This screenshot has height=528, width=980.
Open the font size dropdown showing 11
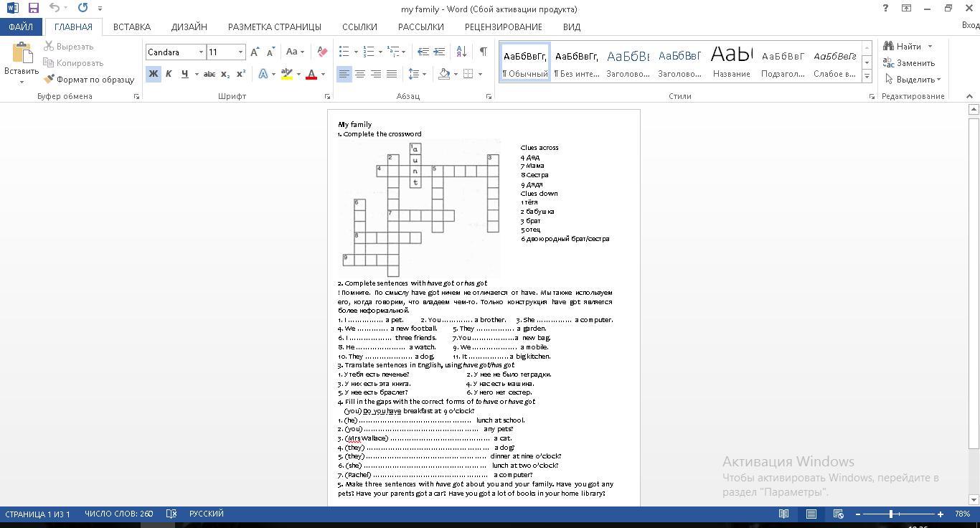pyautogui.click(x=240, y=52)
